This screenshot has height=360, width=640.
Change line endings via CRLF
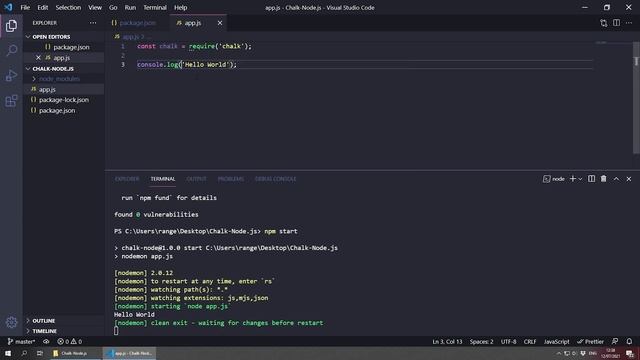530,341
